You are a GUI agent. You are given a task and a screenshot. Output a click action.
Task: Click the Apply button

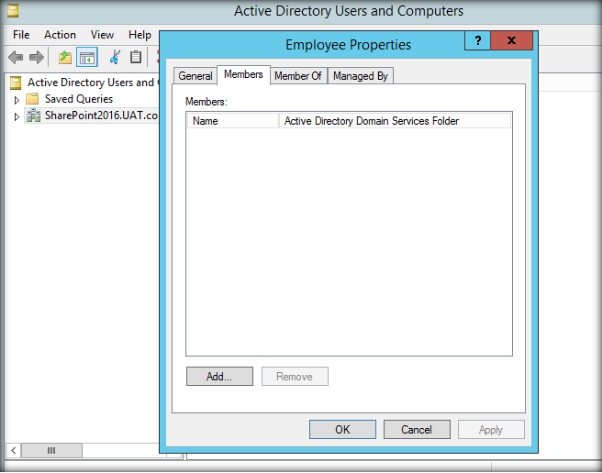click(x=491, y=429)
